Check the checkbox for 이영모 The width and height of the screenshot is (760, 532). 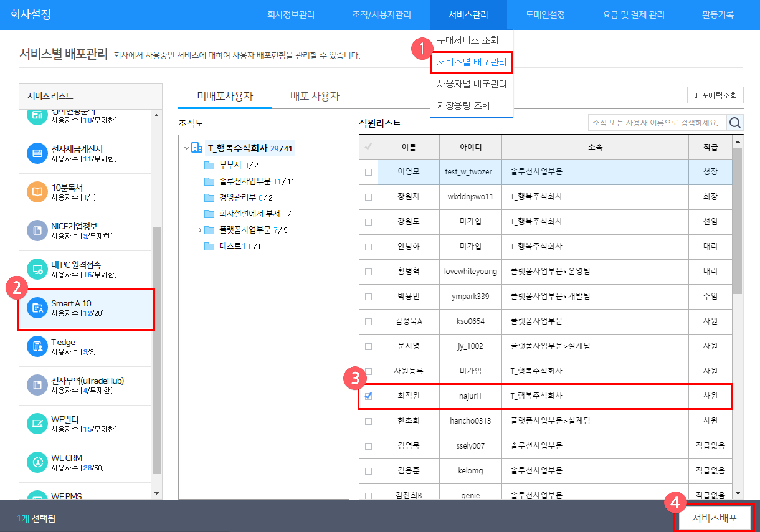(x=368, y=172)
